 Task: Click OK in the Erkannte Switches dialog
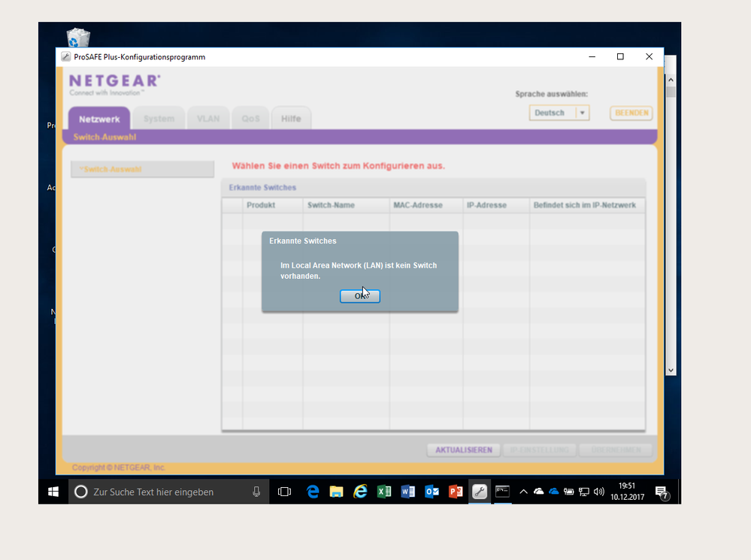tap(359, 296)
